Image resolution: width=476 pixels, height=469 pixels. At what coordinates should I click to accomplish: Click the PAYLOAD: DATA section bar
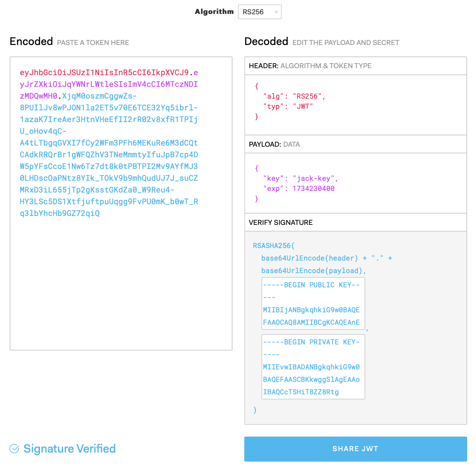[355, 144]
